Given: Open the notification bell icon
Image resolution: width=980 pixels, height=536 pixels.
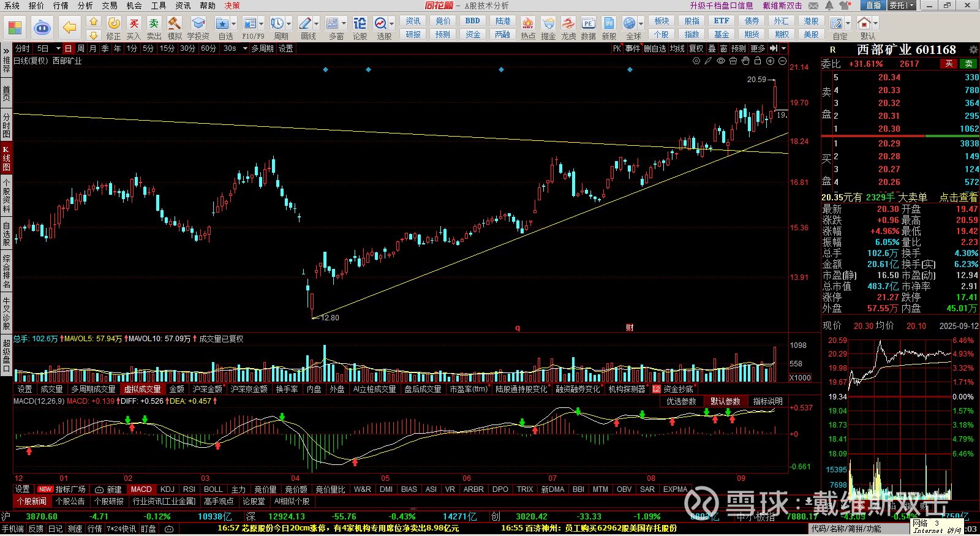Looking at the screenshot, I should click(x=829, y=6).
